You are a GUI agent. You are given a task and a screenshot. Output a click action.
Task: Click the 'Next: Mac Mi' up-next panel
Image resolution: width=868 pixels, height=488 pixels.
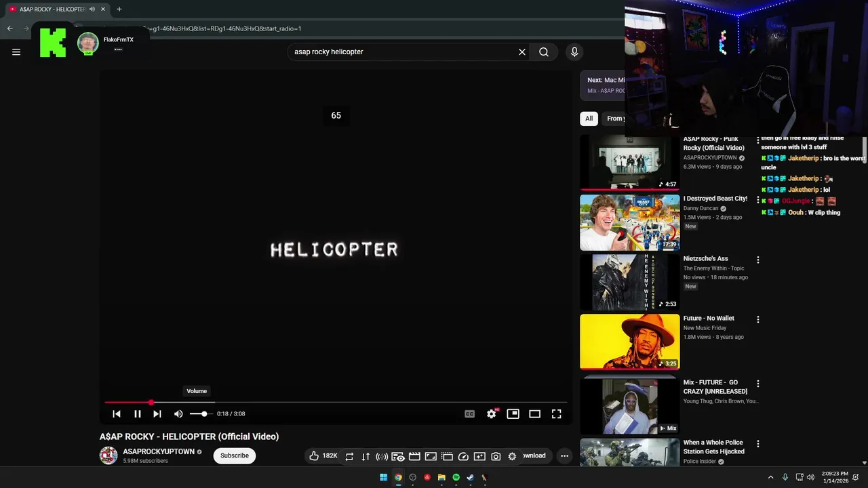(x=603, y=85)
